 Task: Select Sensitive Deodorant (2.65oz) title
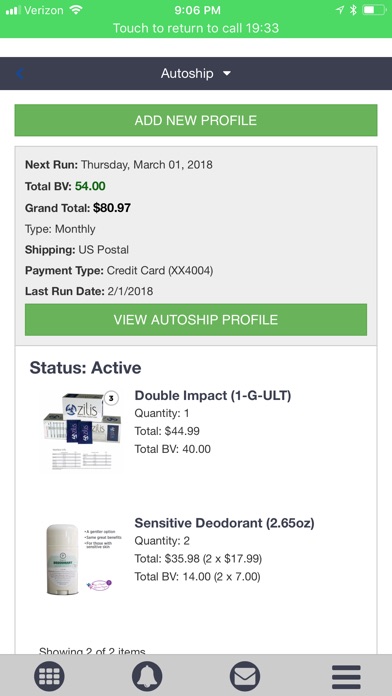click(224, 523)
